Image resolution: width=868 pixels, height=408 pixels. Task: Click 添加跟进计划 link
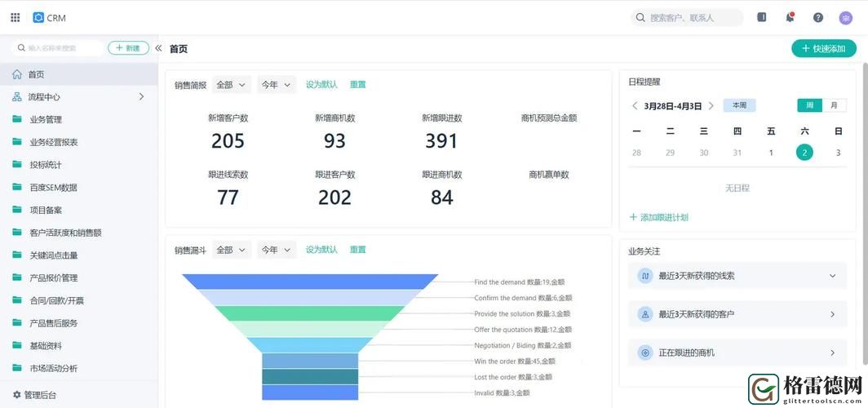coord(659,218)
